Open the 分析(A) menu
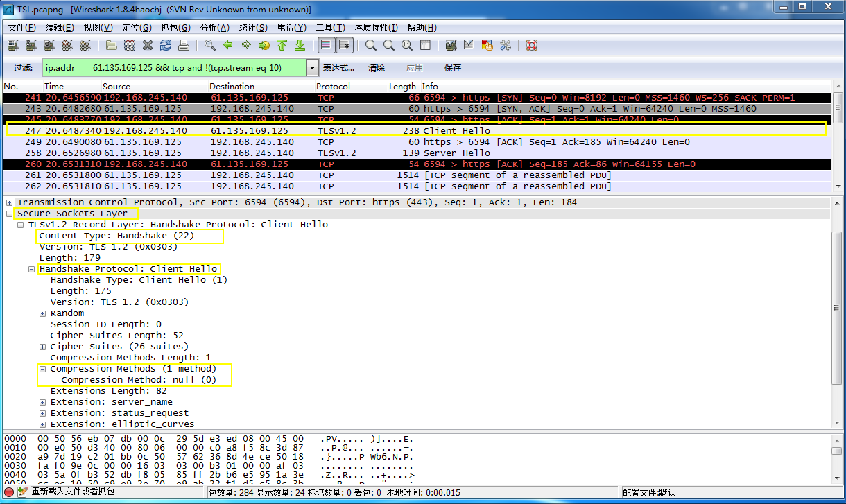The image size is (846, 504). click(x=214, y=28)
